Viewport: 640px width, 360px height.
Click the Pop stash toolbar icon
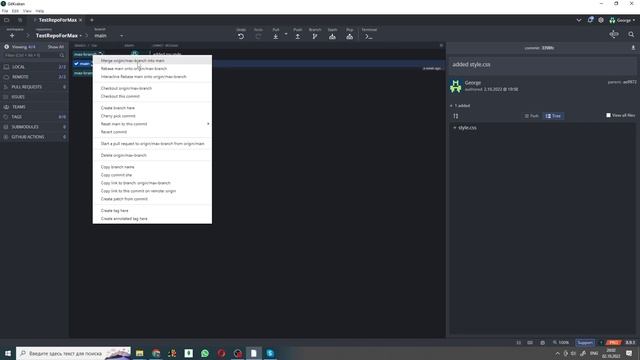350,36
